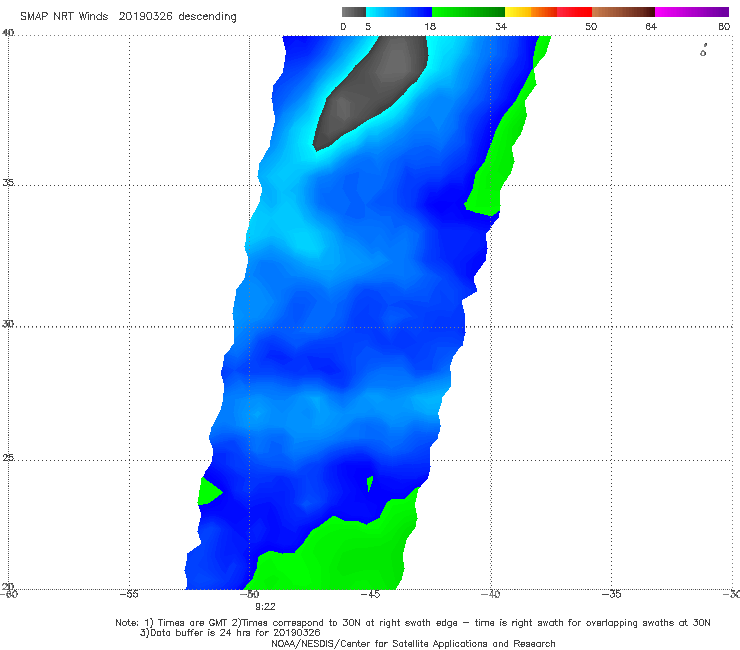Click the word 'descending' in the title

coord(207,17)
